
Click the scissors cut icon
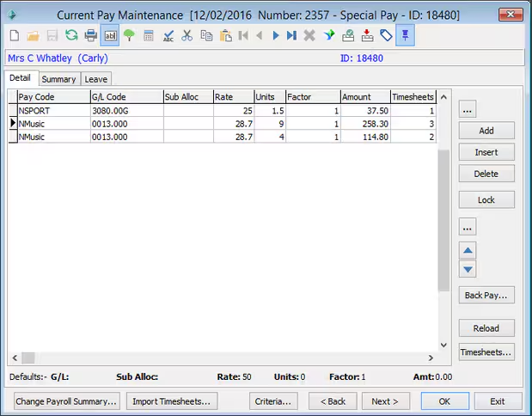(187, 35)
